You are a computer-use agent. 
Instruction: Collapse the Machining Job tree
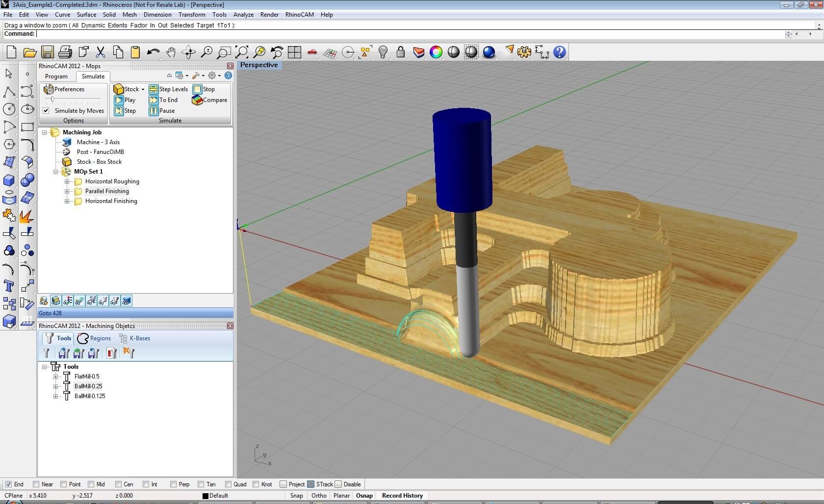coord(45,132)
